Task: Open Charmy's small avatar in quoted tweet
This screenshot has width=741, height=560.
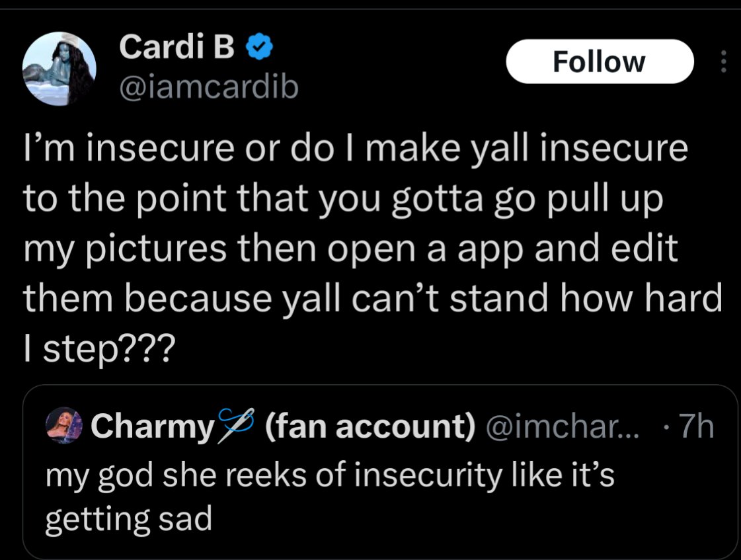Action: coord(64,425)
